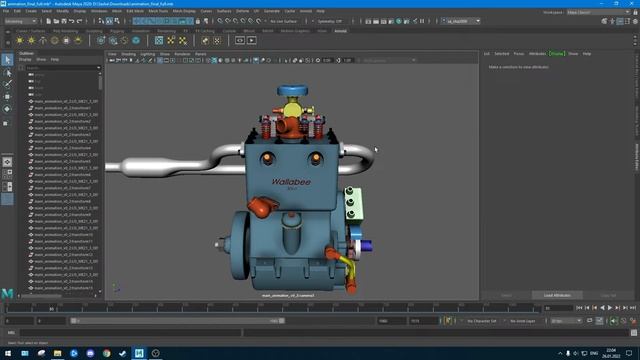Screen dimensions: 640x360
Task: Click the Outliner vertical scrollbar
Action: (100, 182)
